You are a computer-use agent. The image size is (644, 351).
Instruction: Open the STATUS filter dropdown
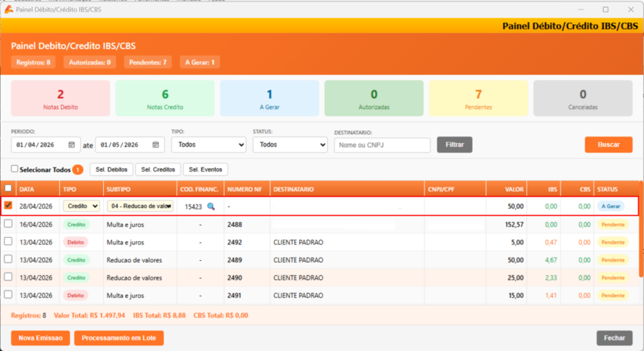pos(290,145)
